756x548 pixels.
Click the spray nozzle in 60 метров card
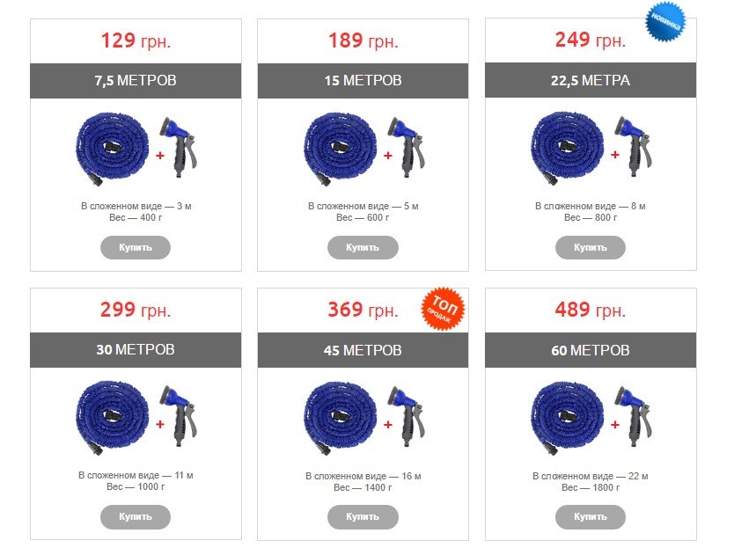(x=634, y=415)
